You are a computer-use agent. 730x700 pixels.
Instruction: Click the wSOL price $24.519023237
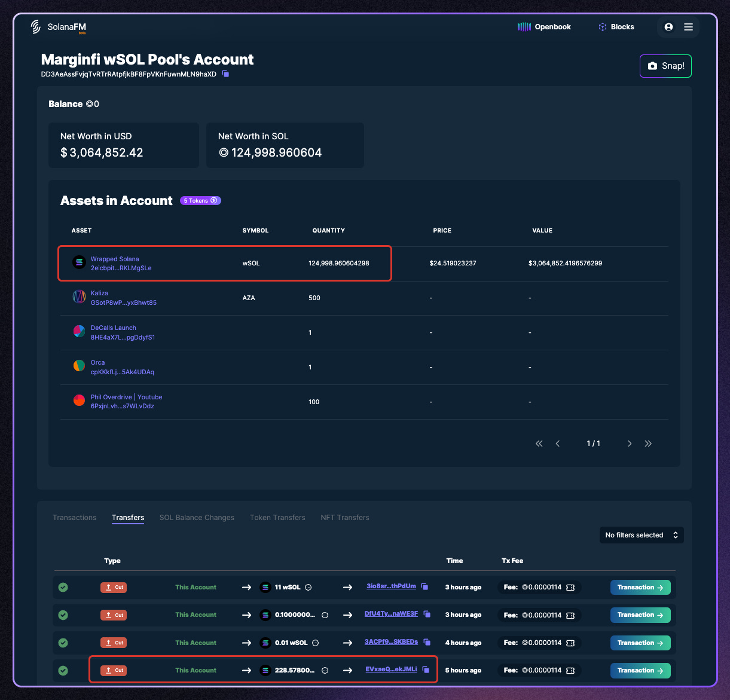(x=453, y=264)
